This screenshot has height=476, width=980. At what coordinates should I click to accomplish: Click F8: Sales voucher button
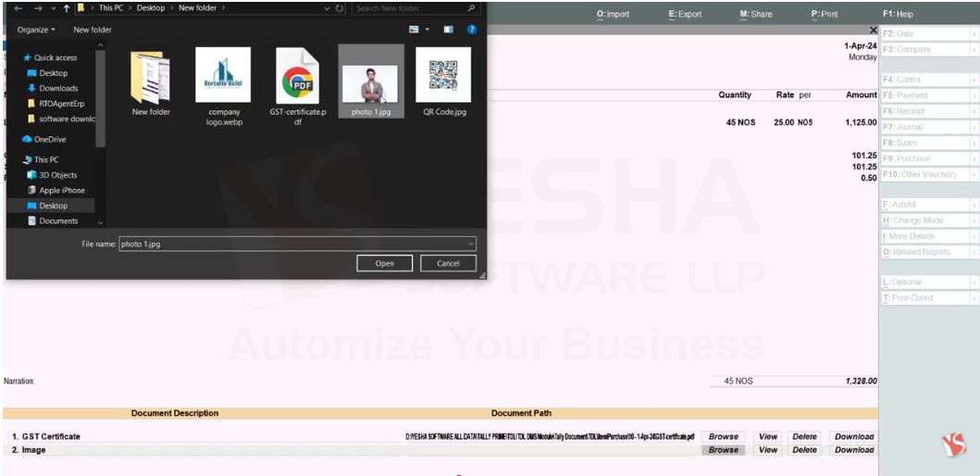tap(929, 143)
